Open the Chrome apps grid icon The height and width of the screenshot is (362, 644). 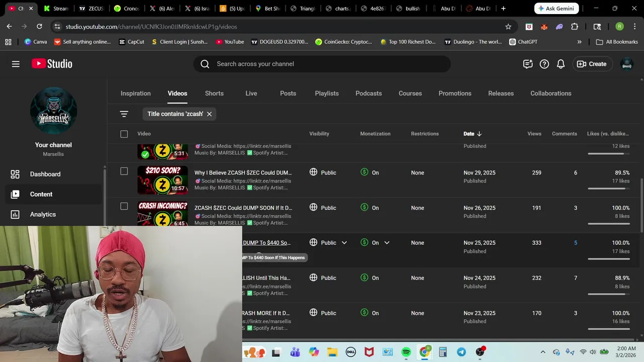[x=8, y=42]
